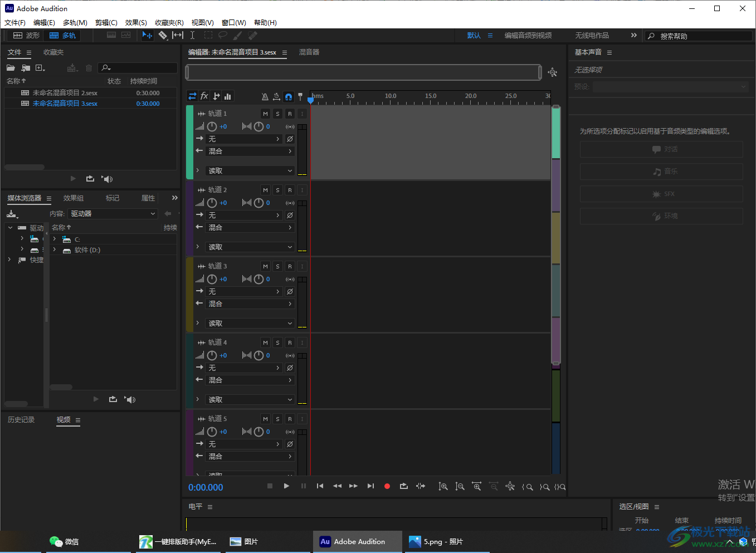Toggle loop playback icon in transport
This screenshot has height=553, width=756.
[x=404, y=486]
